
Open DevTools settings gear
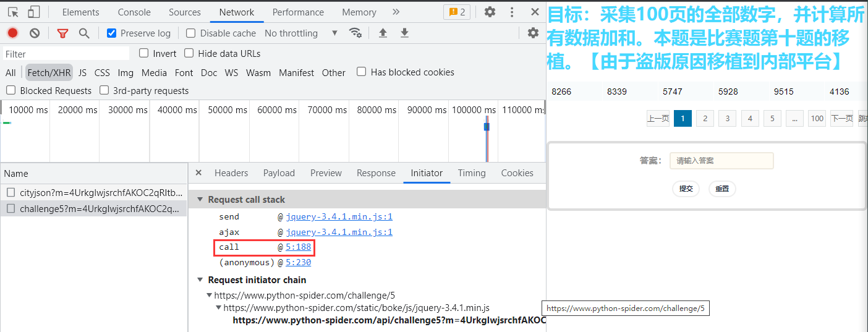[490, 12]
